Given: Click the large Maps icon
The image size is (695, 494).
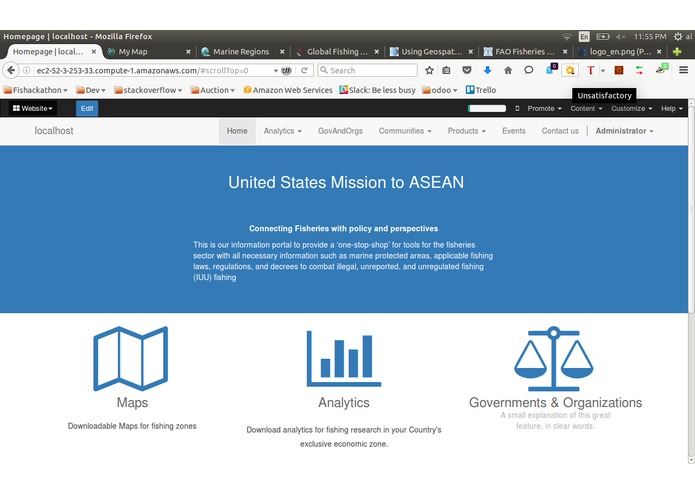Looking at the screenshot, I should click(131, 358).
